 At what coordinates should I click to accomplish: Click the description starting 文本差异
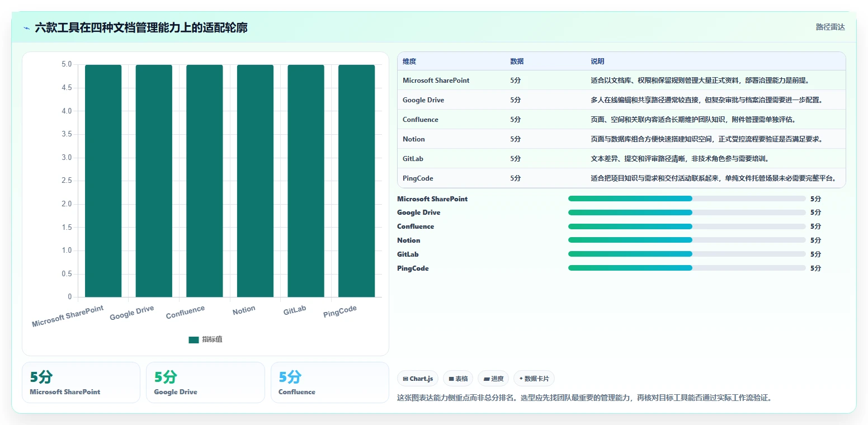pos(680,159)
